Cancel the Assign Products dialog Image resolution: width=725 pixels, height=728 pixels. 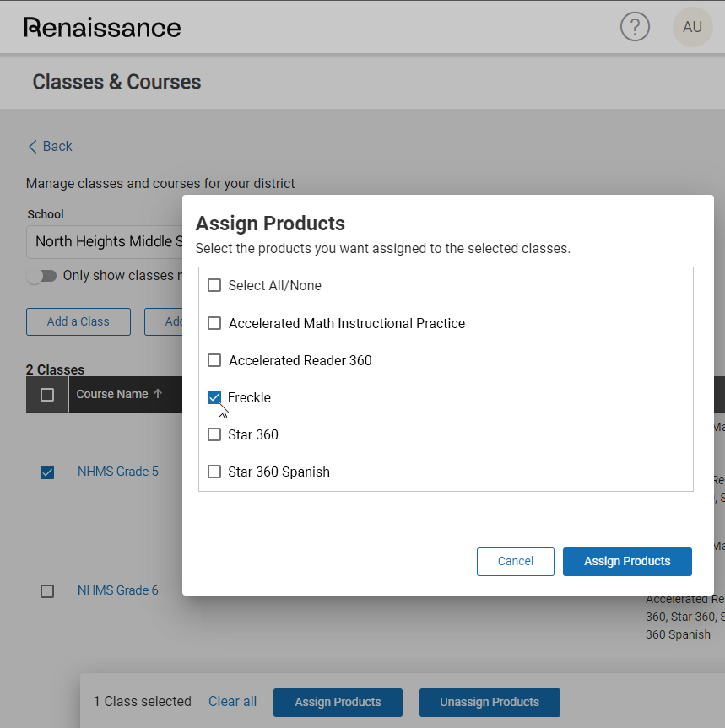[x=515, y=561]
